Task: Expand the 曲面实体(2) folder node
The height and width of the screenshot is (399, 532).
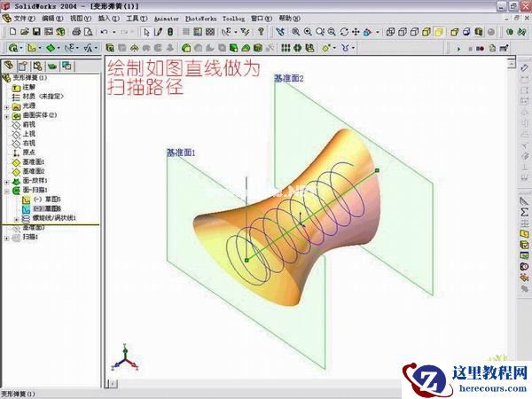Action: 6,116
